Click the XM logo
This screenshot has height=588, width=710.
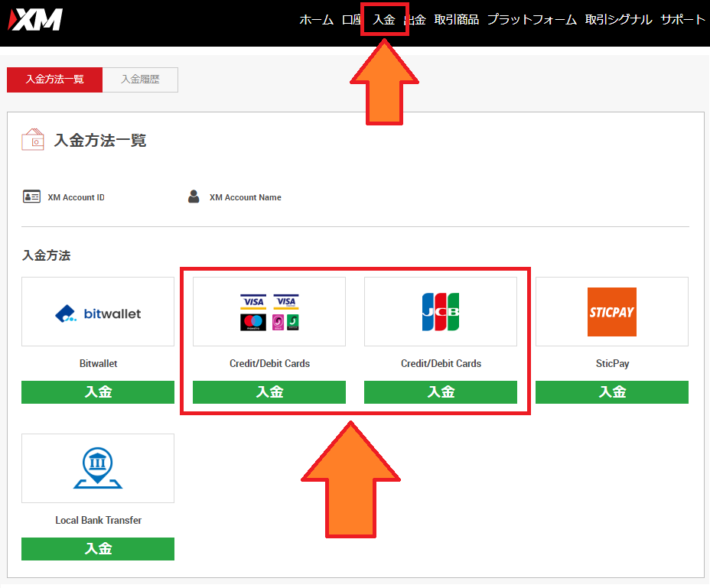pyautogui.click(x=35, y=20)
